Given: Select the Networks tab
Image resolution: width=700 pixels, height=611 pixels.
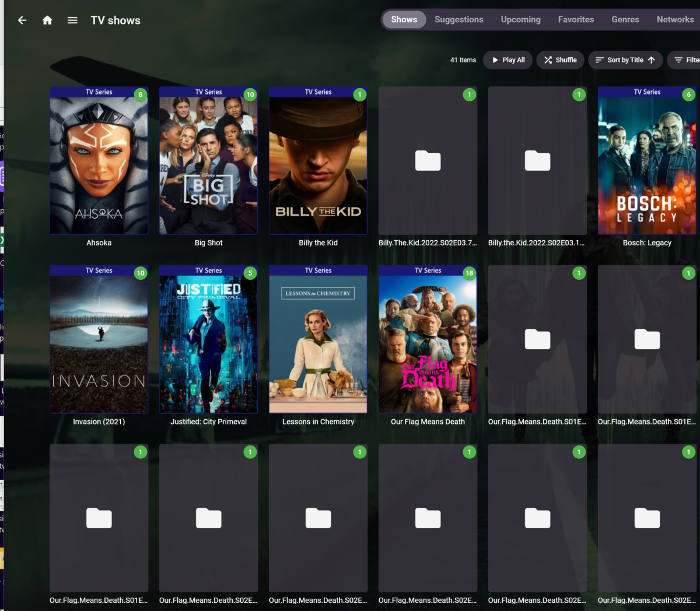Looking at the screenshot, I should tap(675, 19).
